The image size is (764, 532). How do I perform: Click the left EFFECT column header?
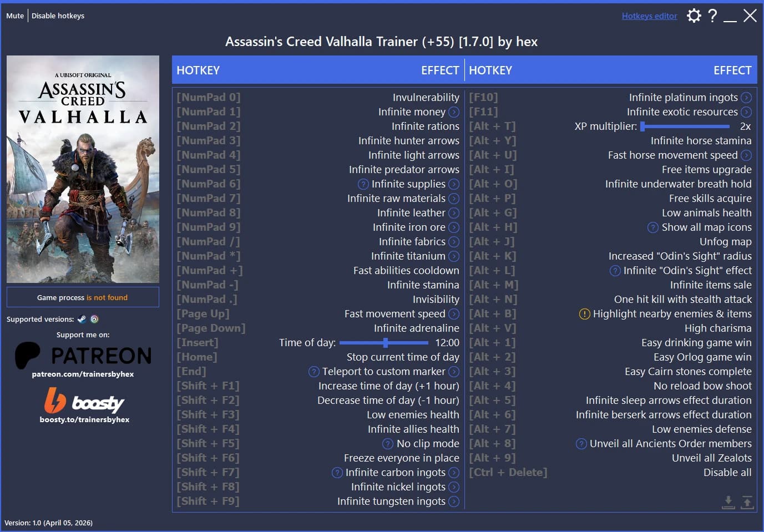tap(440, 70)
